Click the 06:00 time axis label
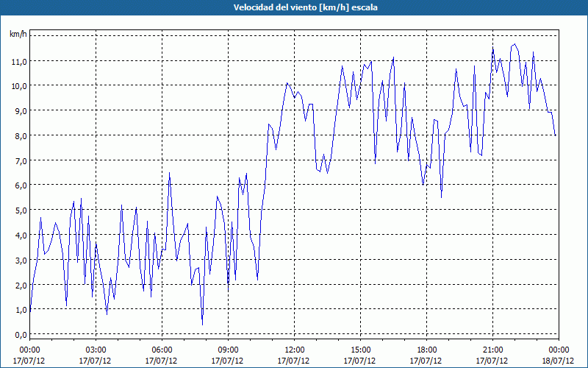Viewport: 588px width, 368px height. tap(162, 350)
